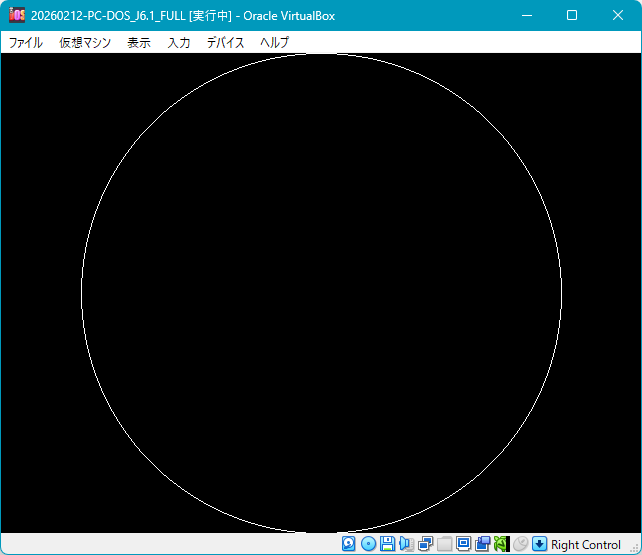The image size is (642, 555).
Task: Expand the デバイス menu
Action: (x=225, y=43)
